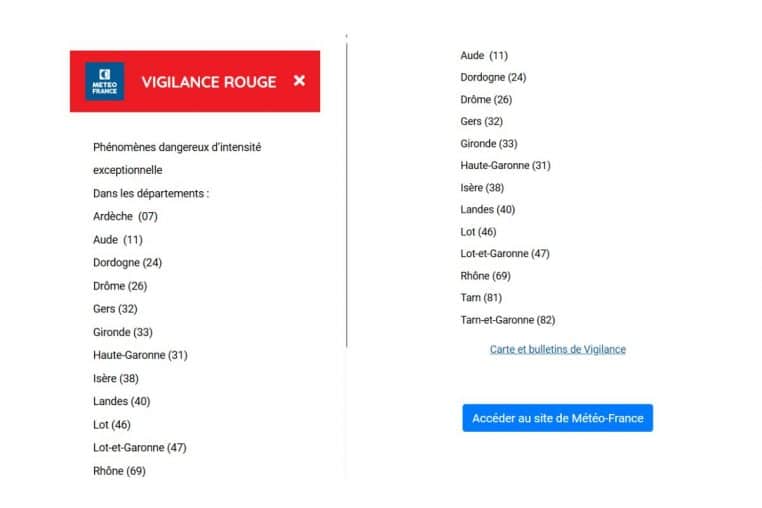This screenshot has height=508, width=762.
Task: Select Ardèche (07) in the left list
Action: 125,216
